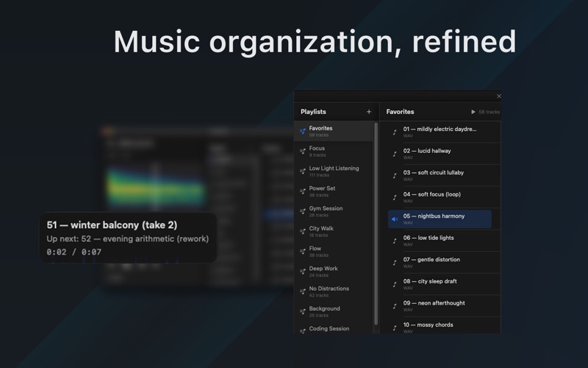Image resolution: width=588 pixels, height=368 pixels.
Task: Open the Coding Session playlist
Action: [334, 328]
